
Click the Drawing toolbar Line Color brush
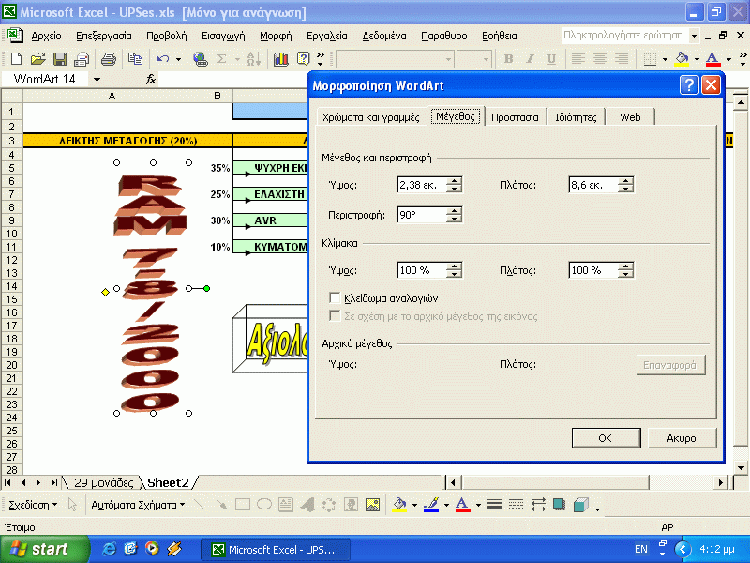(431, 505)
